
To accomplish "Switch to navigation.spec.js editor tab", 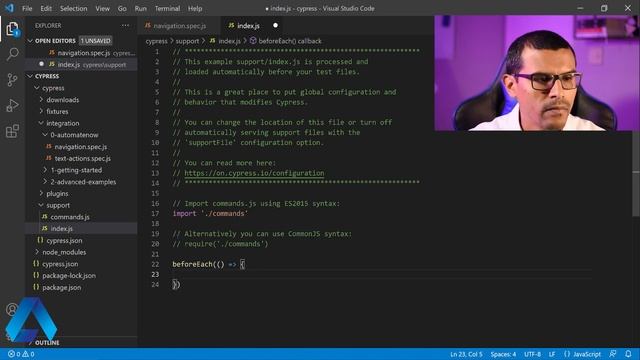I will point(180,25).
